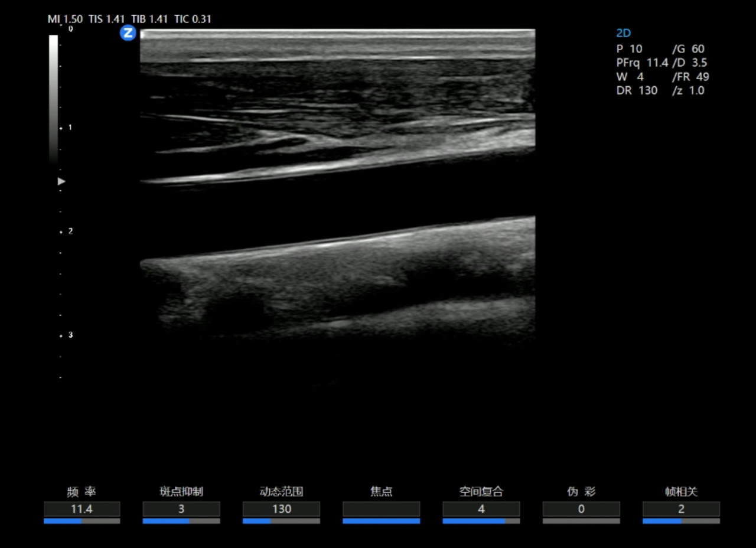Click the gray slider bar under 伪彩

(581, 521)
